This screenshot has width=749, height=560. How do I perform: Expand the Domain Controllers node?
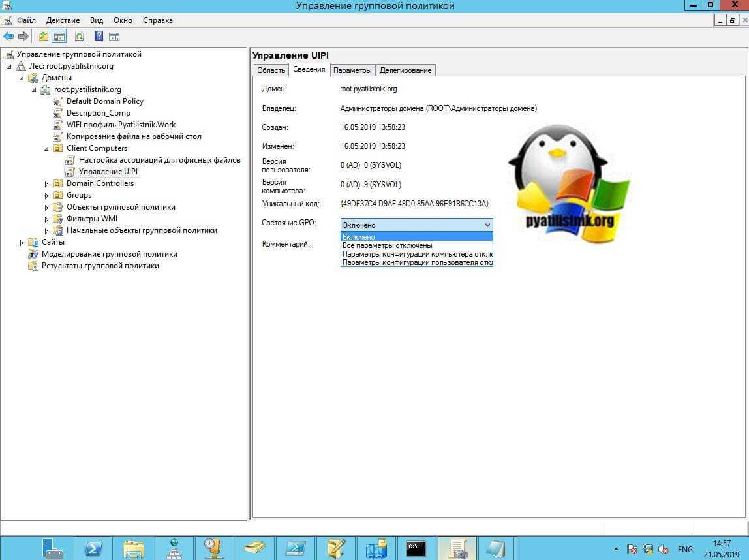(47, 184)
